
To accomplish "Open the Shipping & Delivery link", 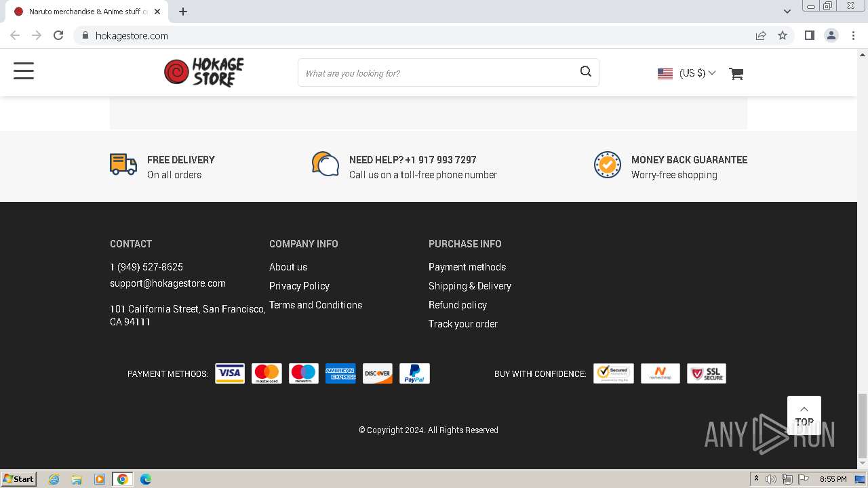I will tap(470, 286).
